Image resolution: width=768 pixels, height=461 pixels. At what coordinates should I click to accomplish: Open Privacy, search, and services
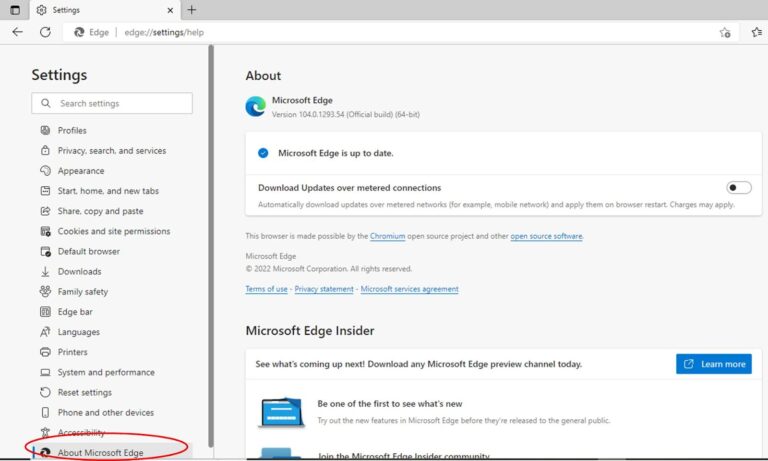pos(112,150)
